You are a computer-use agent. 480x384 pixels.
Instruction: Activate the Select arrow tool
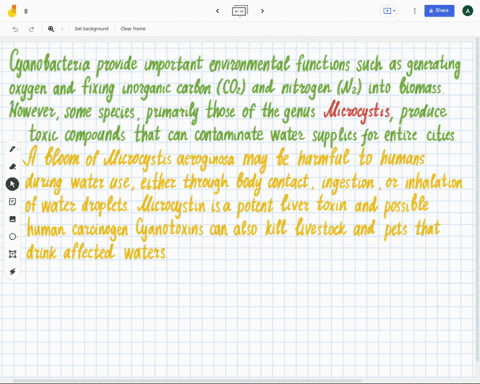[12, 184]
